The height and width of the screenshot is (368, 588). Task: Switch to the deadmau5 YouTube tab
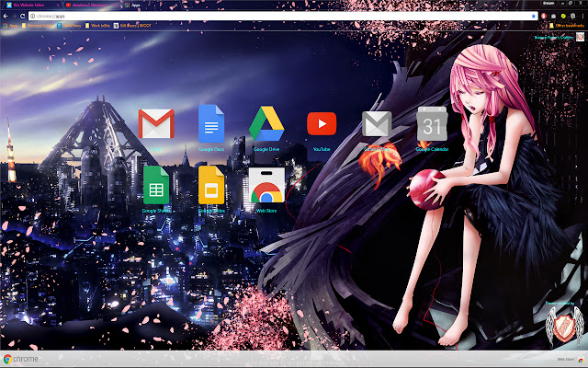(x=92, y=5)
